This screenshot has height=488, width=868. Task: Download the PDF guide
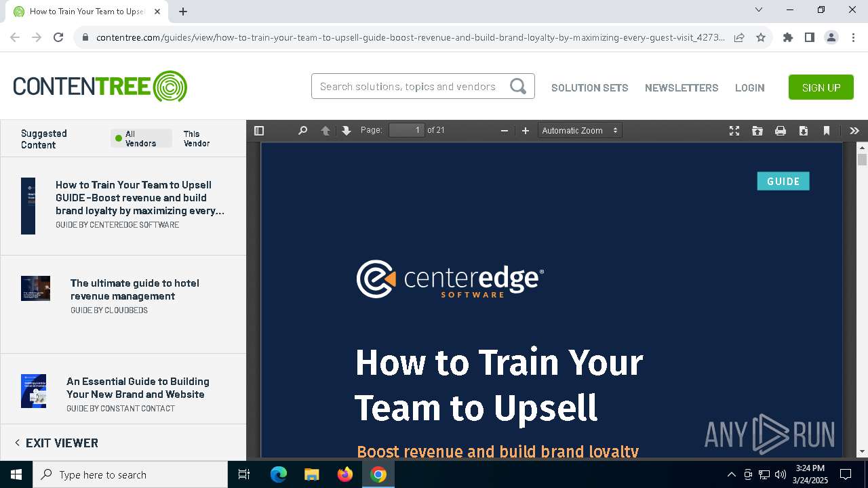click(x=804, y=131)
